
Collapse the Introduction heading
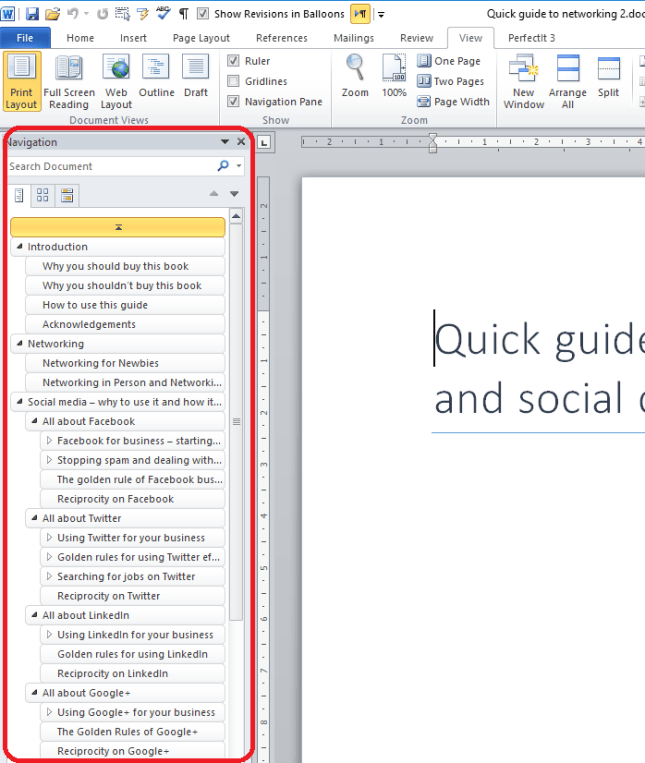[x=19, y=247]
